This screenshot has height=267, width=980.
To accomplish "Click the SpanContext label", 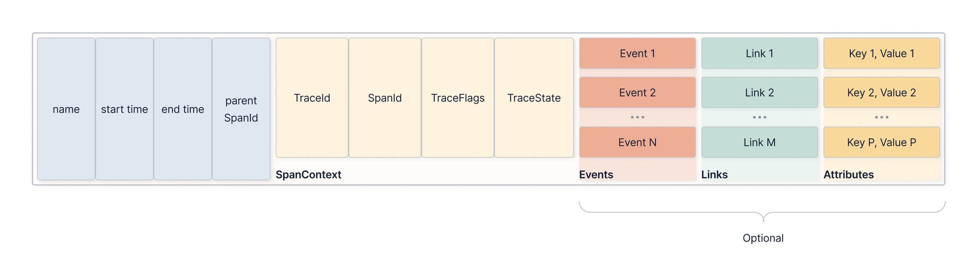I will point(308,175).
